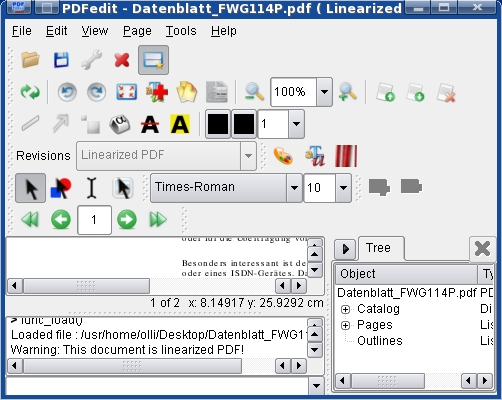Click the red striped bars icon

tap(346, 156)
